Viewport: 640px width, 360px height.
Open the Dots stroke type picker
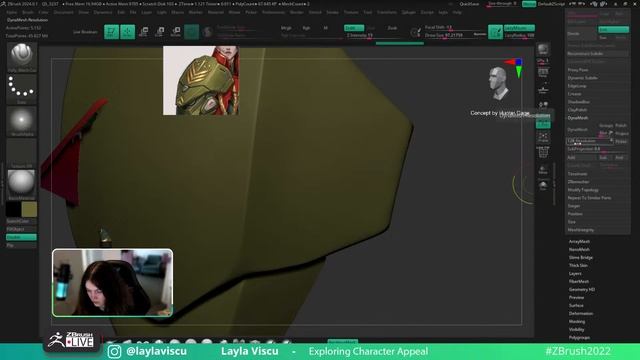[21, 89]
